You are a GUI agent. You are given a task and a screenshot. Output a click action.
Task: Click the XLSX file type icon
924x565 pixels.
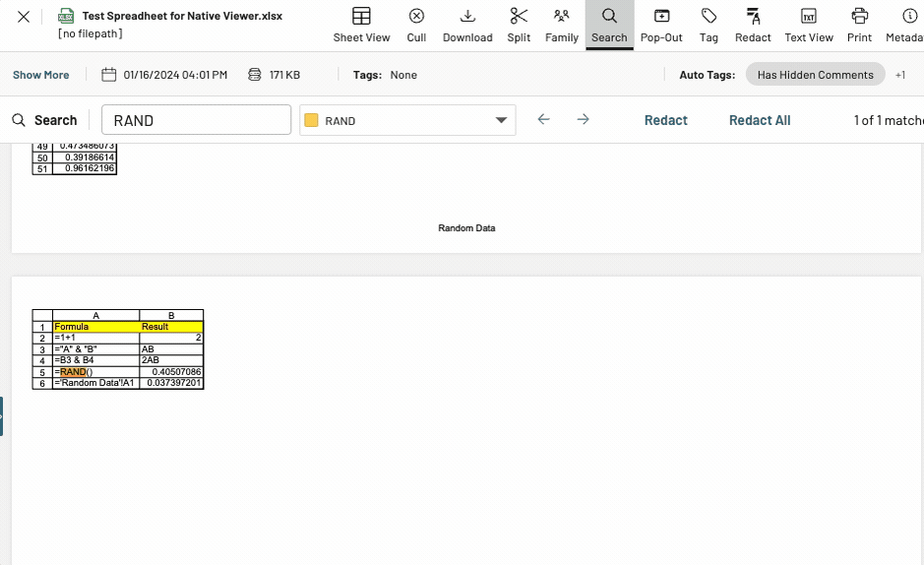pyautogui.click(x=65, y=16)
